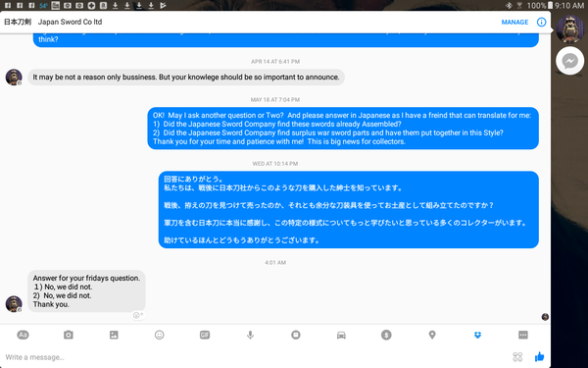Open more options with the three-dot icon
Screen dimensions: 588x368
(x=523, y=335)
